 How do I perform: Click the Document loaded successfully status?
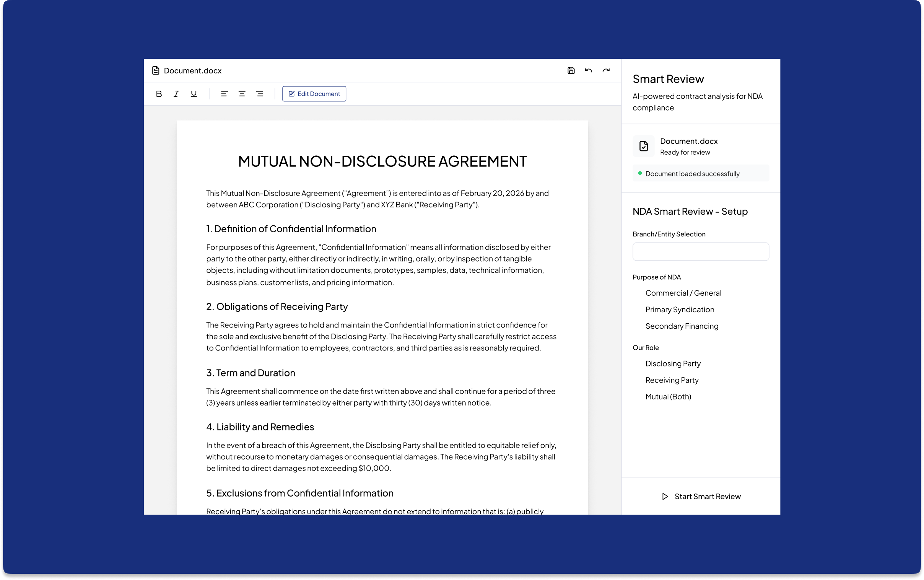pyautogui.click(x=701, y=173)
